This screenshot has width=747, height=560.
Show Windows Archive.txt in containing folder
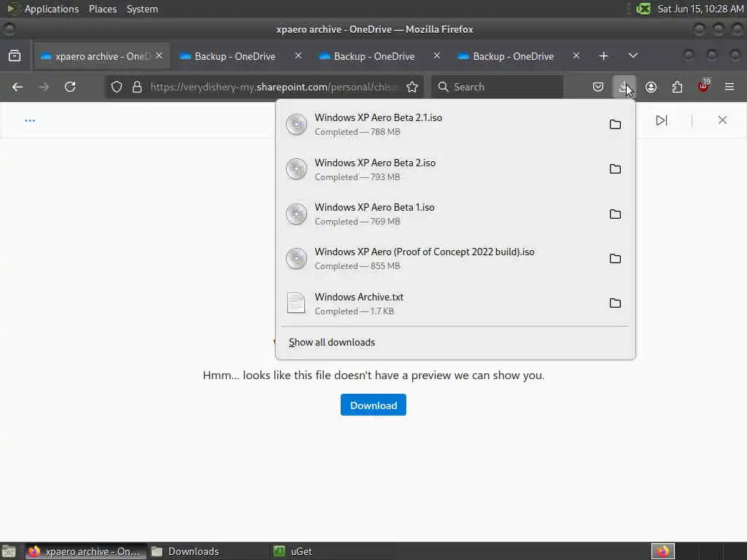(615, 303)
